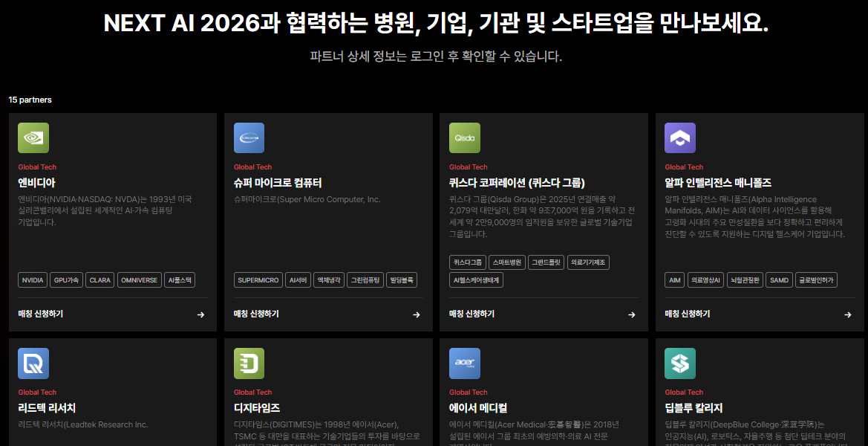Select the AI헬스케어생태계 tag
The height and width of the screenshot is (446, 868).
[x=476, y=279]
